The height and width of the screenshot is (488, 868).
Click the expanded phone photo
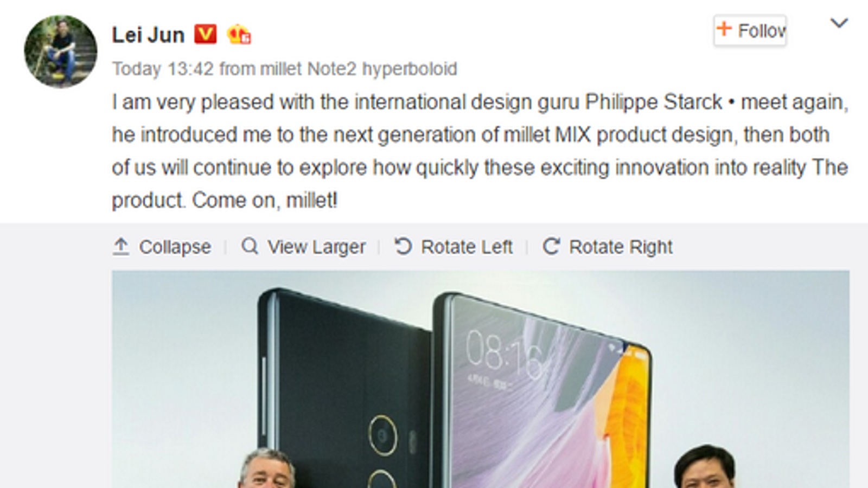481,379
